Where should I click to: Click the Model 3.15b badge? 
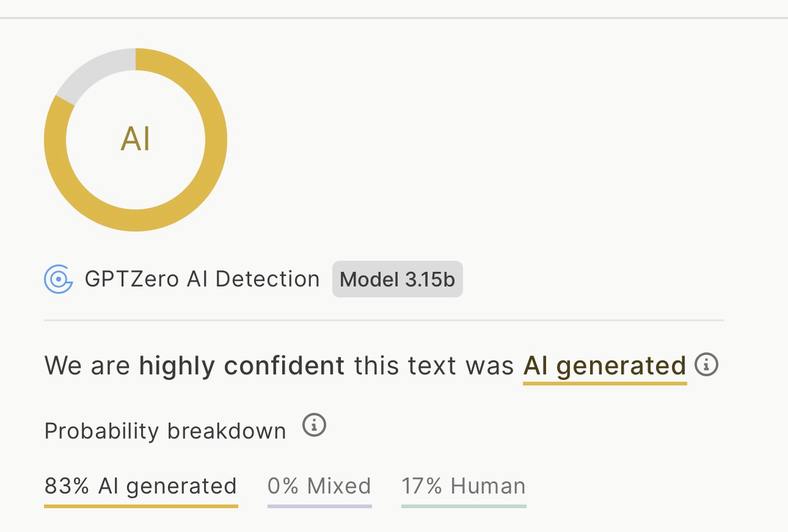[397, 279]
